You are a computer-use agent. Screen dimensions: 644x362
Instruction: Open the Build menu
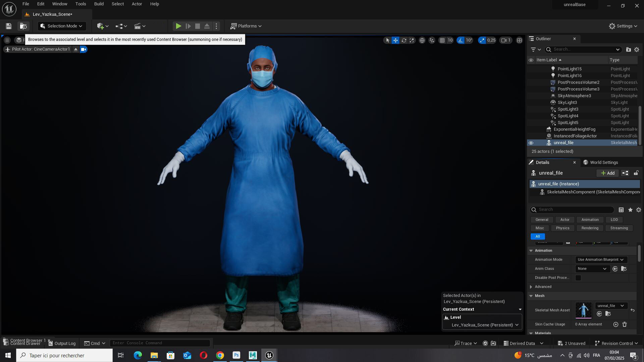(x=99, y=4)
